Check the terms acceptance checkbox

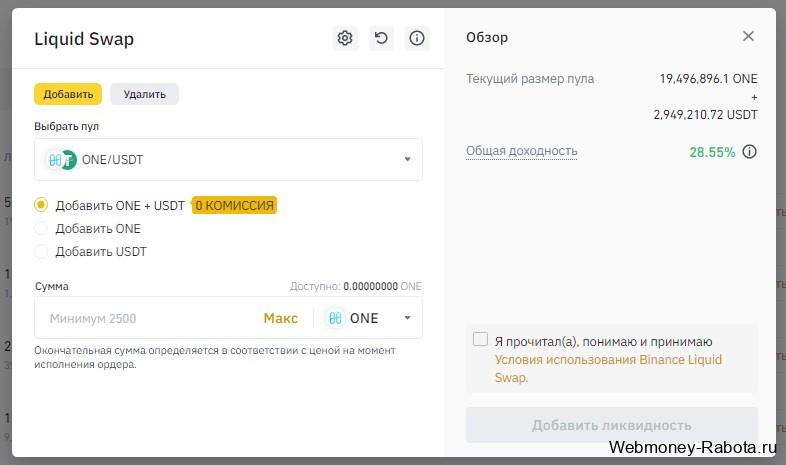(x=480, y=339)
